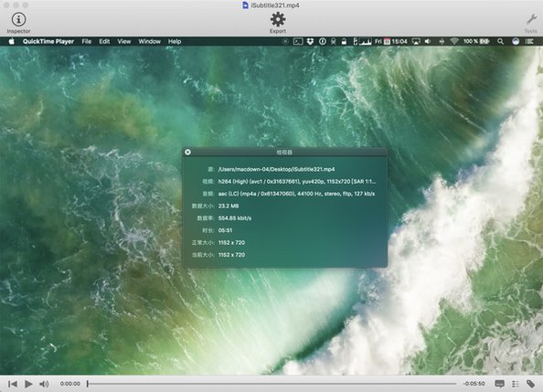Open the Edit menu

(x=104, y=41)
